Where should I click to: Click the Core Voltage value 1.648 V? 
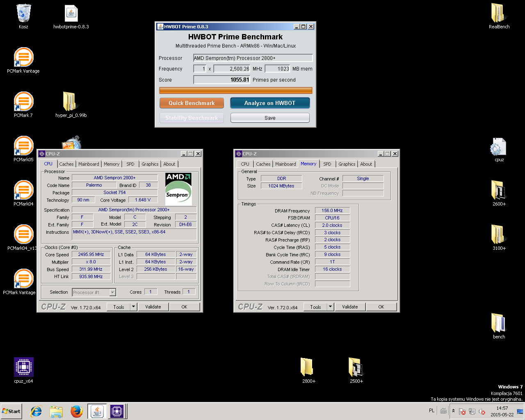(x=143, y=200)
